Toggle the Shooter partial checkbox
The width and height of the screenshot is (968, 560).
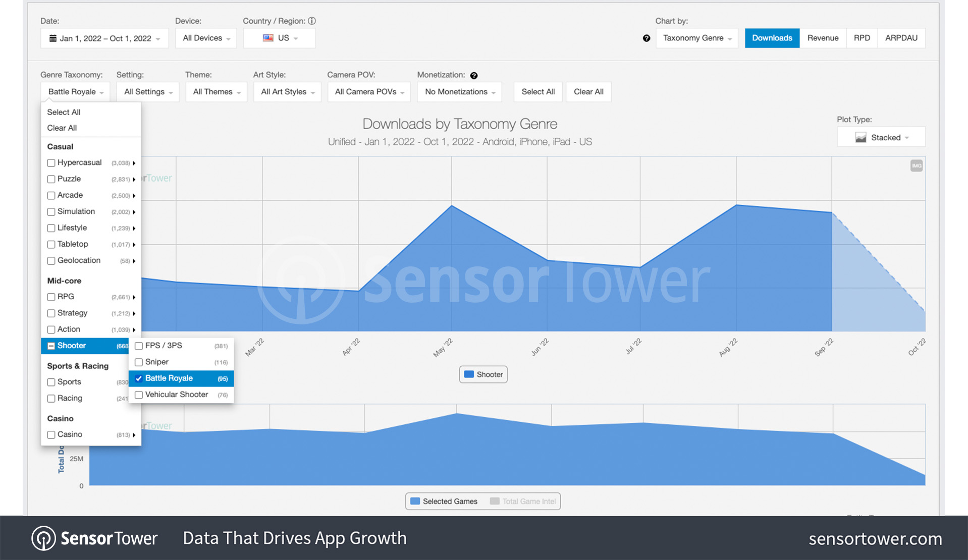51,346
